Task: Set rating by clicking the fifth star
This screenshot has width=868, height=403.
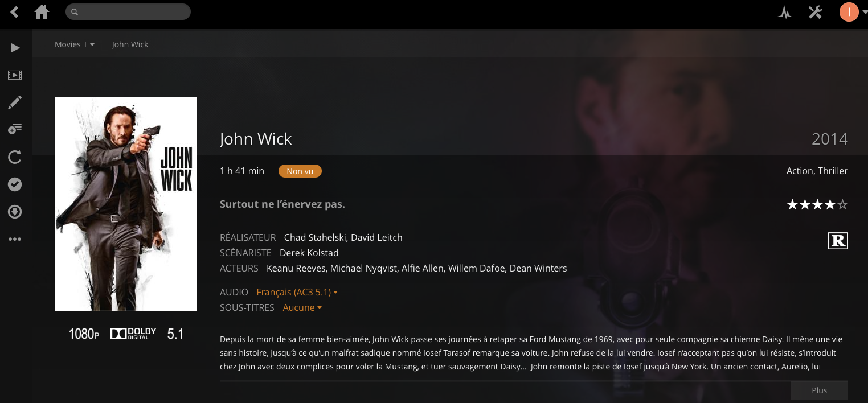Action: point(842,204)
